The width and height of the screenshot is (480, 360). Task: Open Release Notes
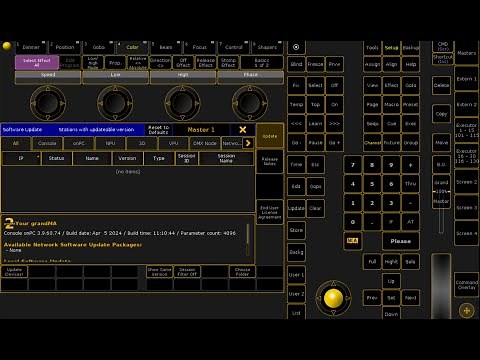[x=270, y=161]
